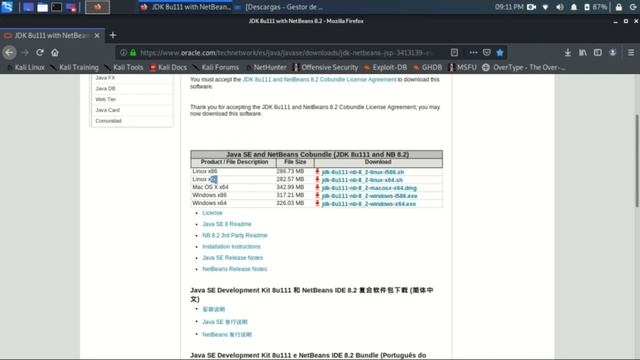Toggle reader view in address bar
This screenshot has width=640, height=360.
[454, 53]
